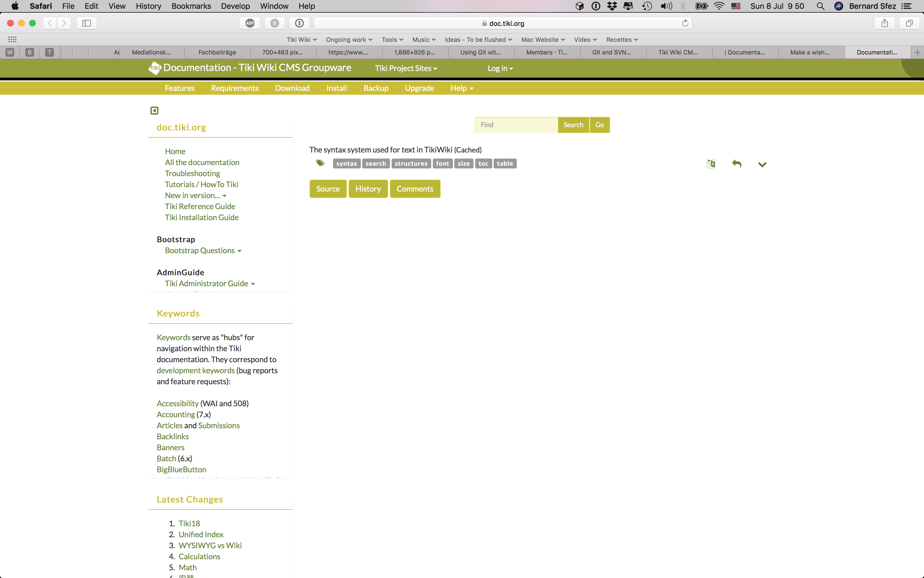Open the Mac Website bookmarks folder
The width and height of the screenshot is (924, 578).
(x=543, y=40)
